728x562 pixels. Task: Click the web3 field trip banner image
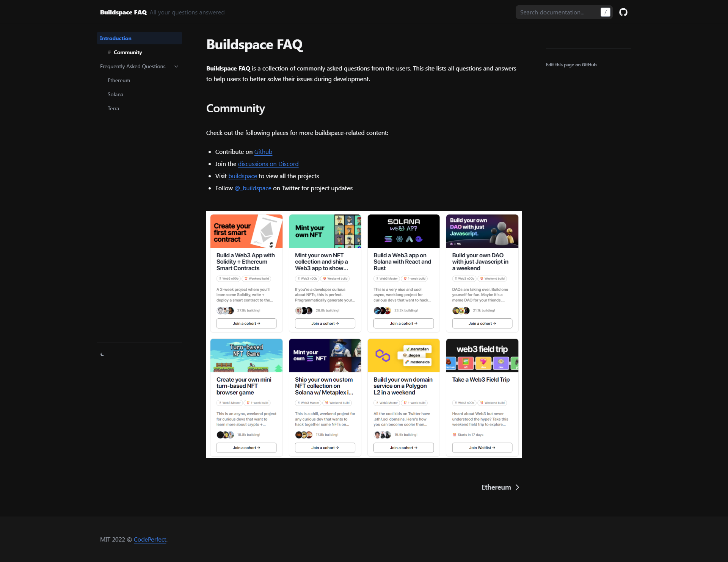click(x=482, y=355)
